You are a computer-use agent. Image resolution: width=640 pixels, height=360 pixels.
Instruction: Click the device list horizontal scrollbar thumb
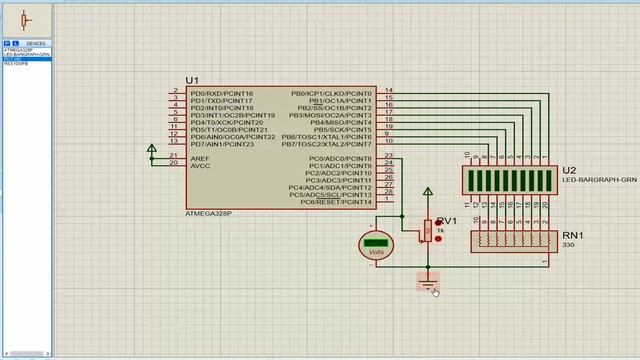coord(27,353)
